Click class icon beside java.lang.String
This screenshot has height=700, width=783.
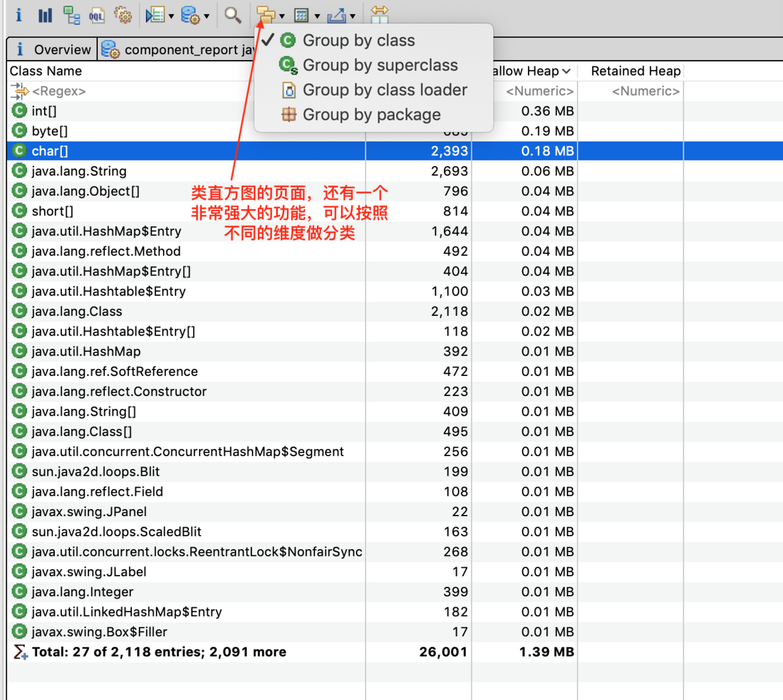(20, 171)
